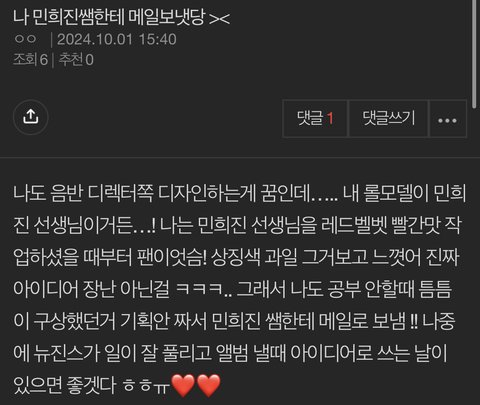480x405 pixels.
Task: Click the 댓글쓰기 write comment button
Action: (x=388, y=118)
